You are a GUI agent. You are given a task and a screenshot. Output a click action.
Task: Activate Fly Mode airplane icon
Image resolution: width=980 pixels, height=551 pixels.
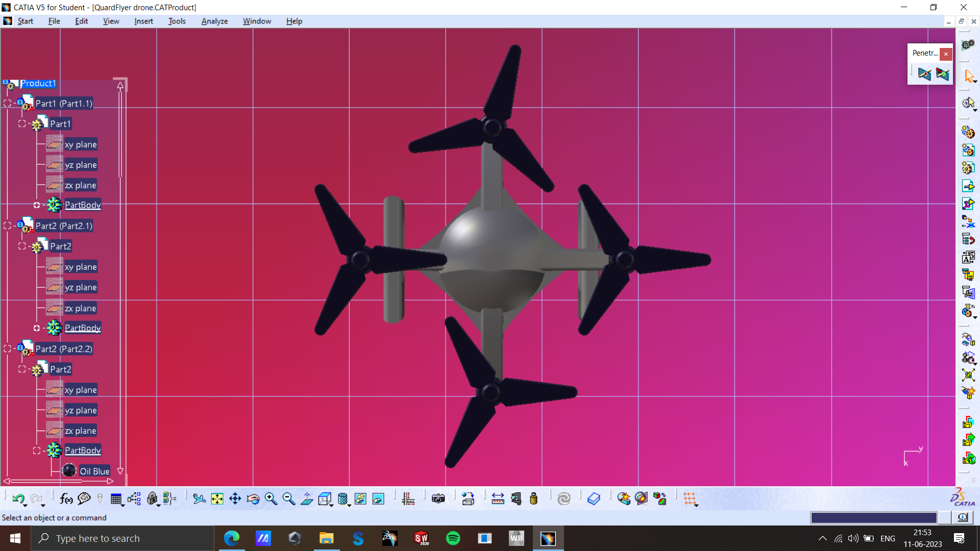point(199,498)
